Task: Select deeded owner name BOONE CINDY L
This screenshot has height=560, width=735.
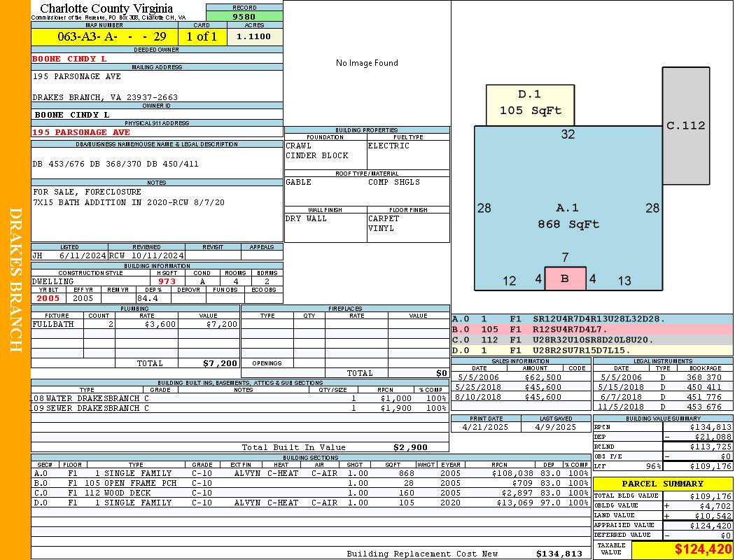Action: tap(70, 59)
